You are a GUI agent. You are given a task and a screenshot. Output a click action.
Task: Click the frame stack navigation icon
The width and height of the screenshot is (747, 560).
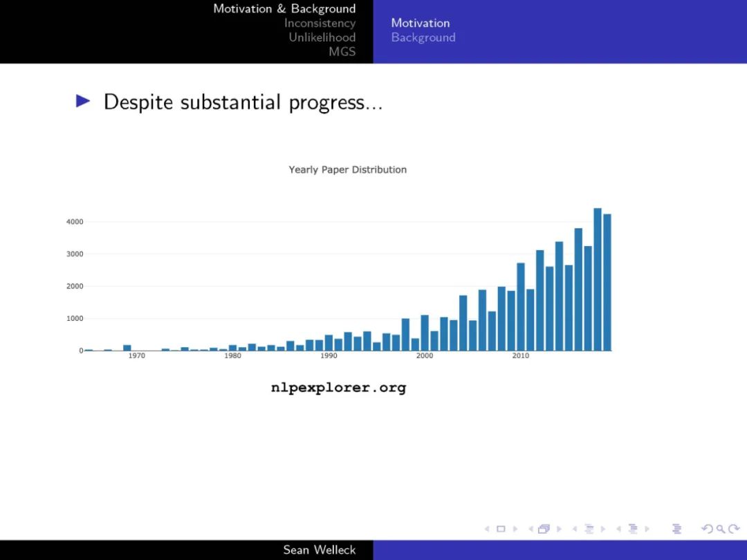pos(544,530)
